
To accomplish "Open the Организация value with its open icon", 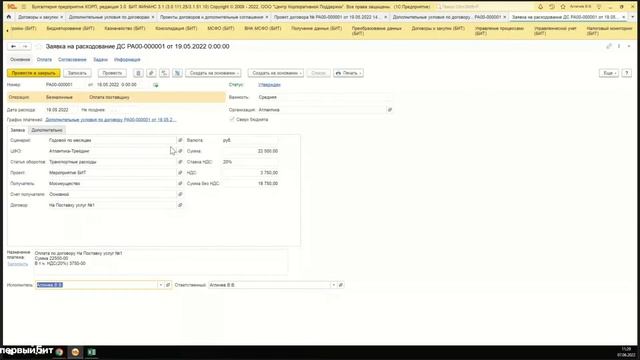I will coord(390,110).
